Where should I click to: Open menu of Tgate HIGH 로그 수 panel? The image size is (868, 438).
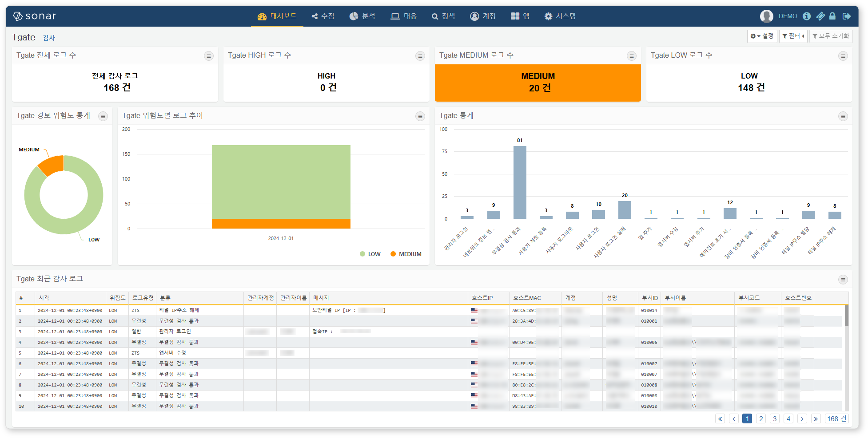tap(420, 56)
